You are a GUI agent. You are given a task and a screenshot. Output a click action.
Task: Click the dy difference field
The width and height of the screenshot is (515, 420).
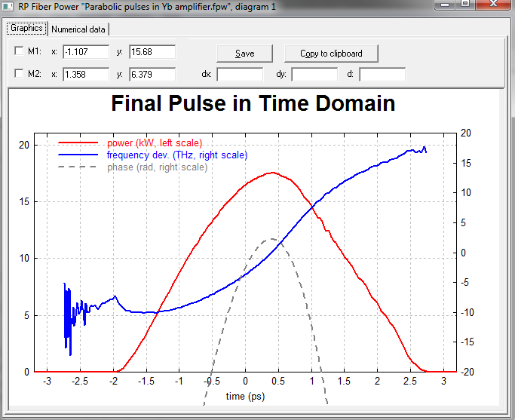pyautogui.click(x=314, y=74)
